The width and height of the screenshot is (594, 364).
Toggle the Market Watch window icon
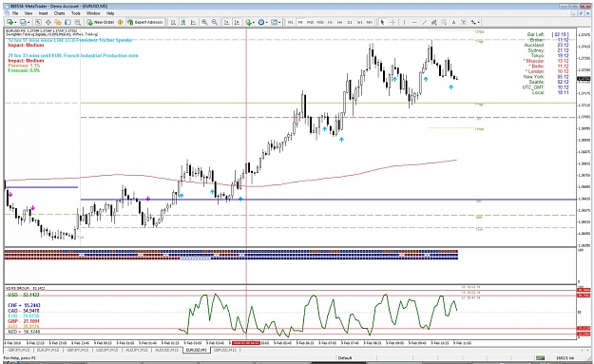[x=38, y=23]
